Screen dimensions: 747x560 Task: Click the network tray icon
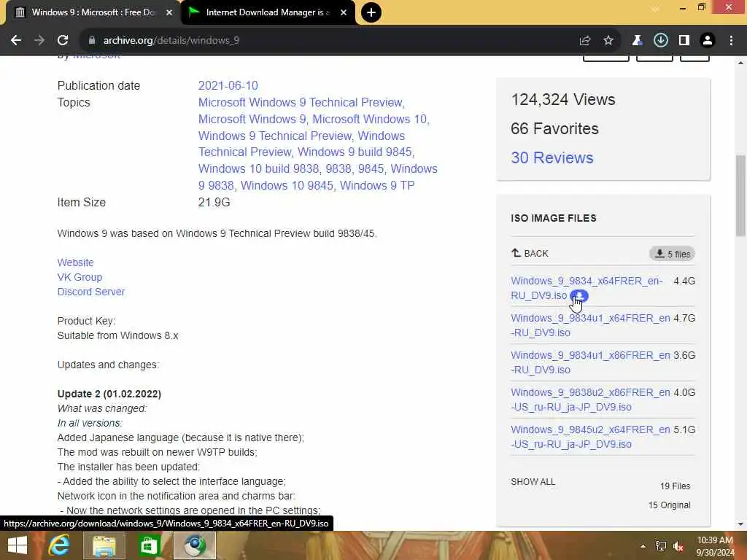point(661,546)
